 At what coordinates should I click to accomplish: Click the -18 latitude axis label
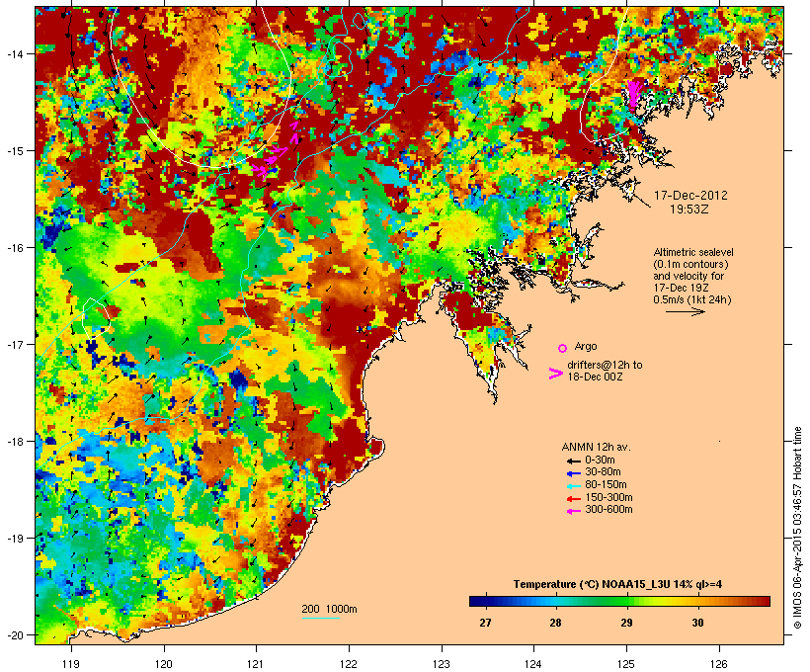14,442
